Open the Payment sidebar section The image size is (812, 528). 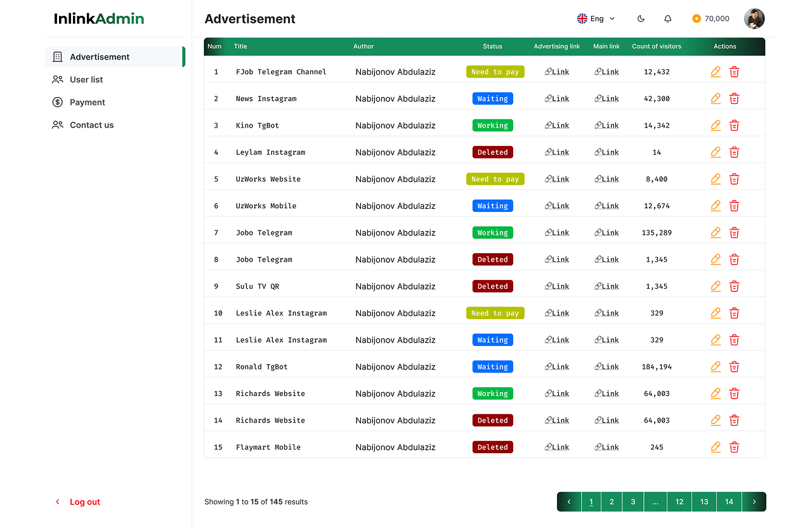[x=87, y=103]
